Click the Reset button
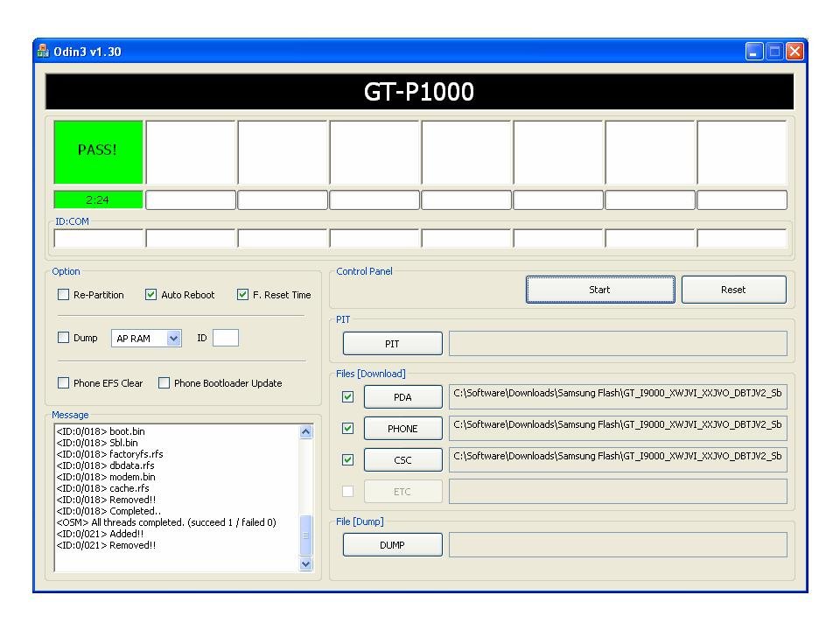Image resolution: width=840 pixels, height=630 pixels. [733, 290]
